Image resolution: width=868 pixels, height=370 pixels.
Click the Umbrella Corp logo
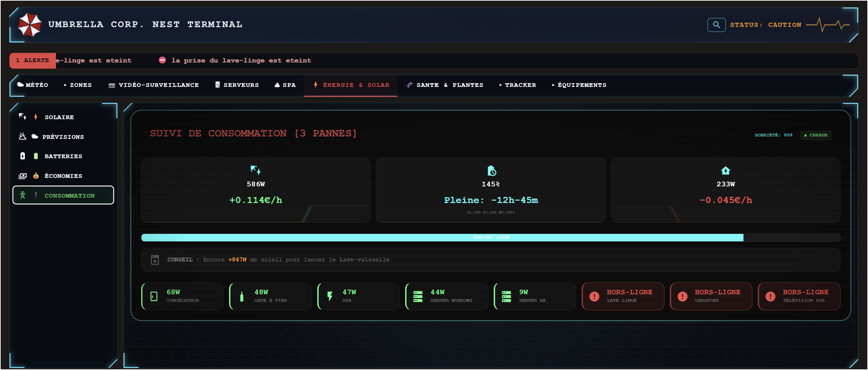pos(30,25)
